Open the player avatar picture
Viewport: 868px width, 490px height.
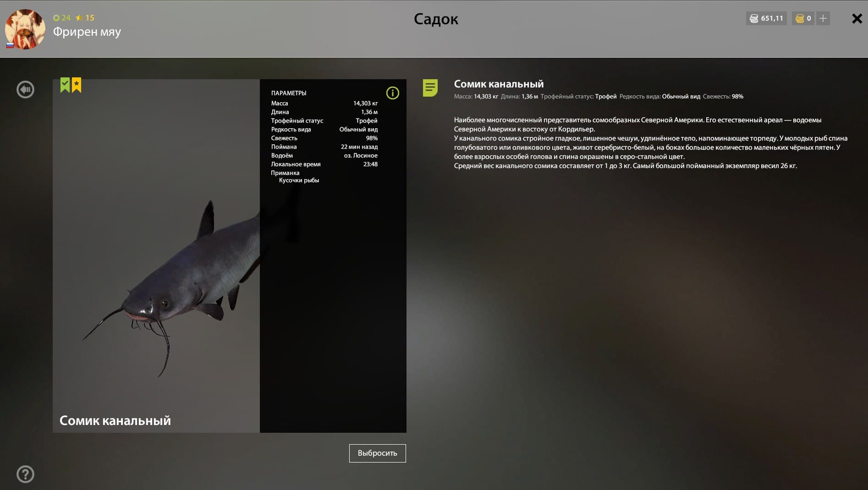tap(25, 29)
